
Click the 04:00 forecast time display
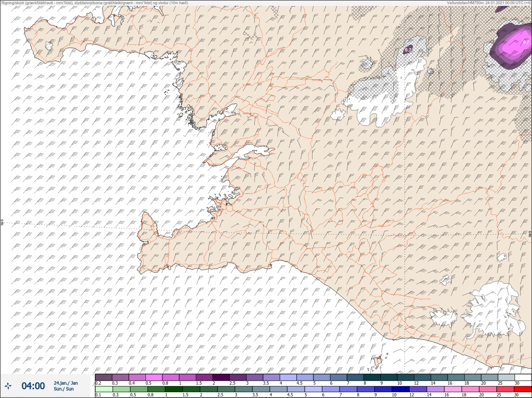pos(33,386)
